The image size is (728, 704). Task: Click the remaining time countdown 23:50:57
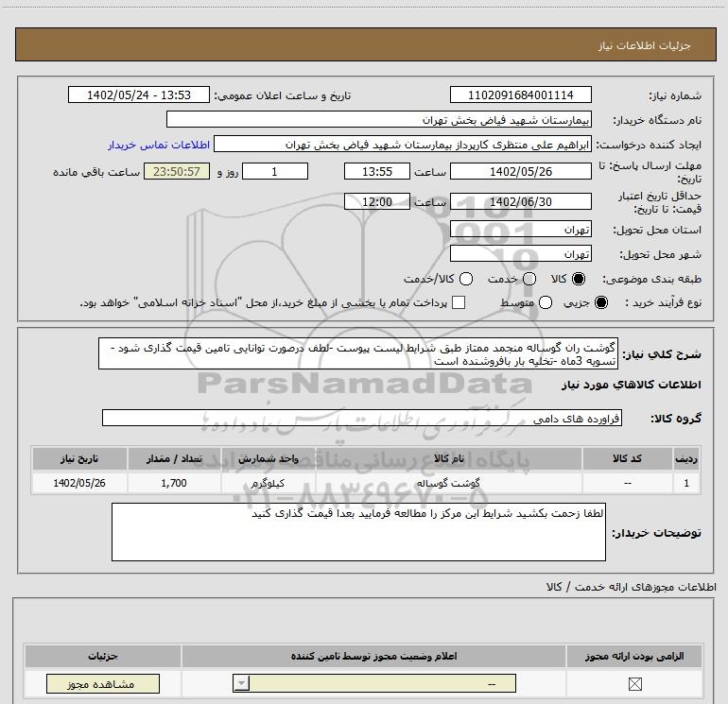[x=177, y=171]
